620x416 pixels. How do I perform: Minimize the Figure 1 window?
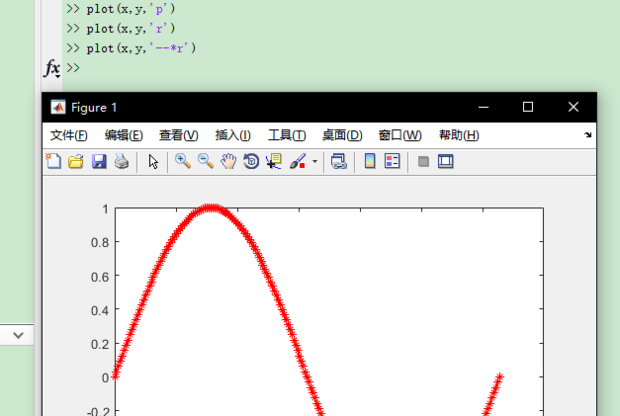pyautogui.click(x=483, y=107)
